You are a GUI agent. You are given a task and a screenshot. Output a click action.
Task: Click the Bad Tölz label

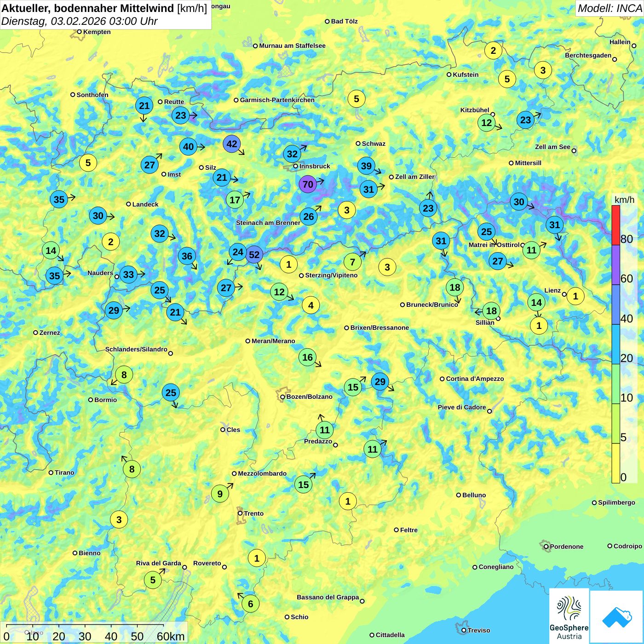344,21
